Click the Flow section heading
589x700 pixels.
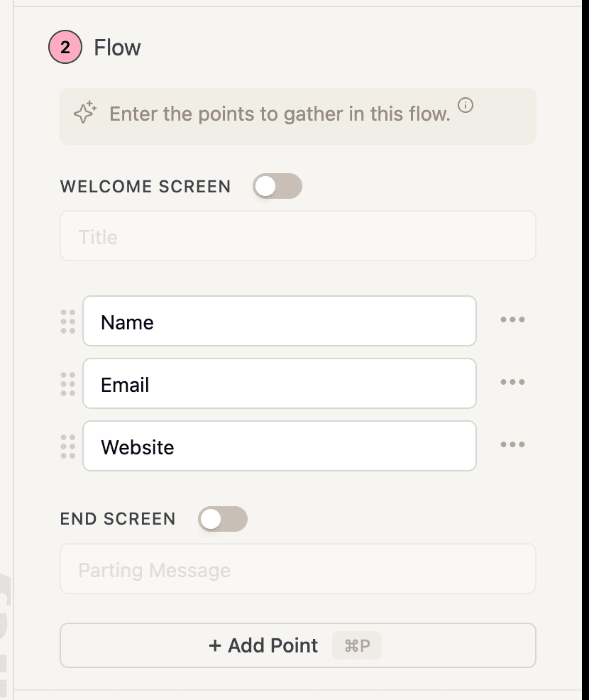[x=116, y=47]
